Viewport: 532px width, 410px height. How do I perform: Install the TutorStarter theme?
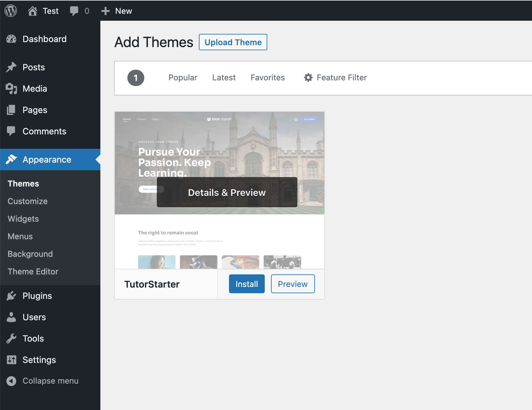click(247, 284)
